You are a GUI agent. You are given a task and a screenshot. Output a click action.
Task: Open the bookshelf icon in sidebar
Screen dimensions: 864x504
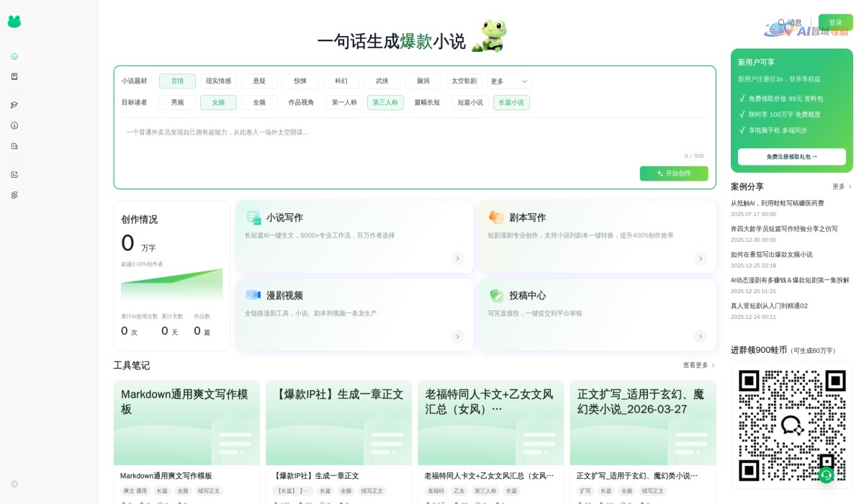(x=14, y=76)
